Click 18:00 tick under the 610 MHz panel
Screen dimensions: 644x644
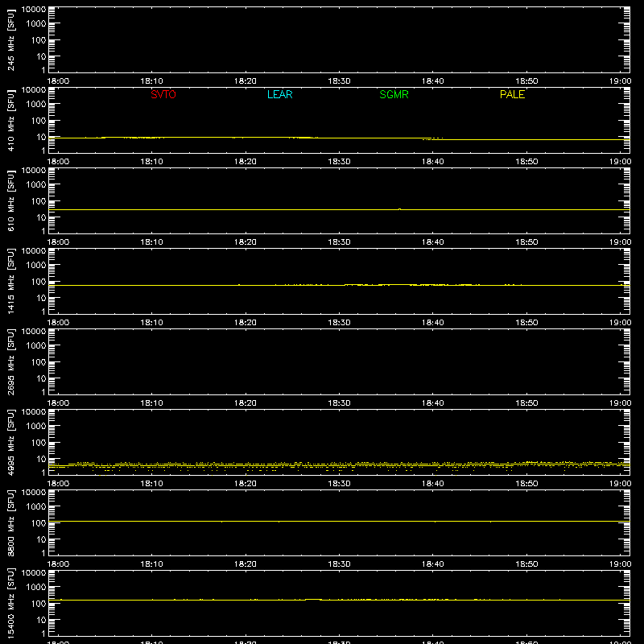(58, 242)
